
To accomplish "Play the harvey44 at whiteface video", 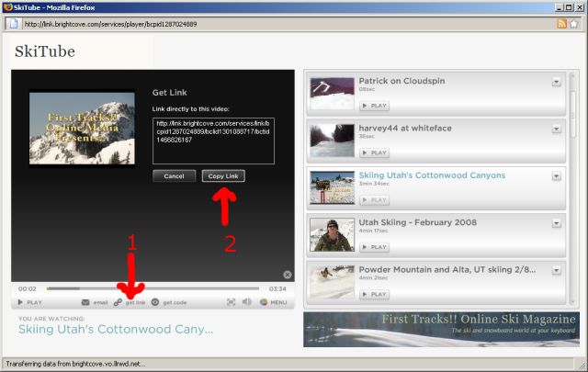I will [x=374, y=153].
